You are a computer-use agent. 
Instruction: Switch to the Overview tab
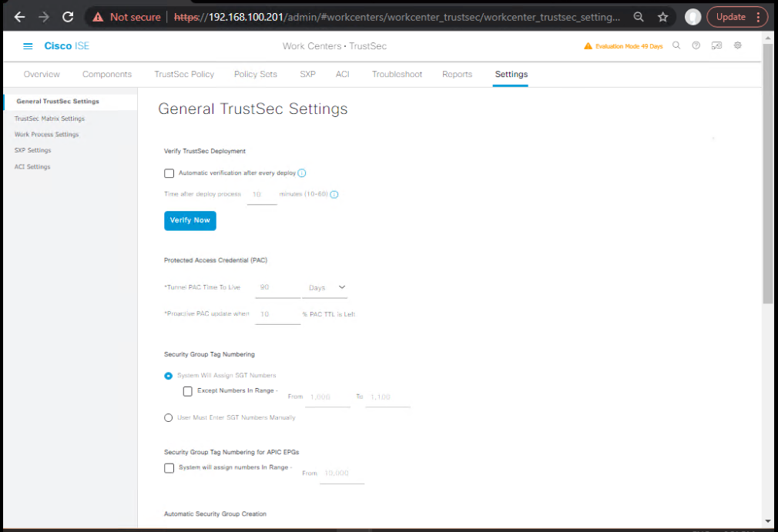[x=42, y=75]
